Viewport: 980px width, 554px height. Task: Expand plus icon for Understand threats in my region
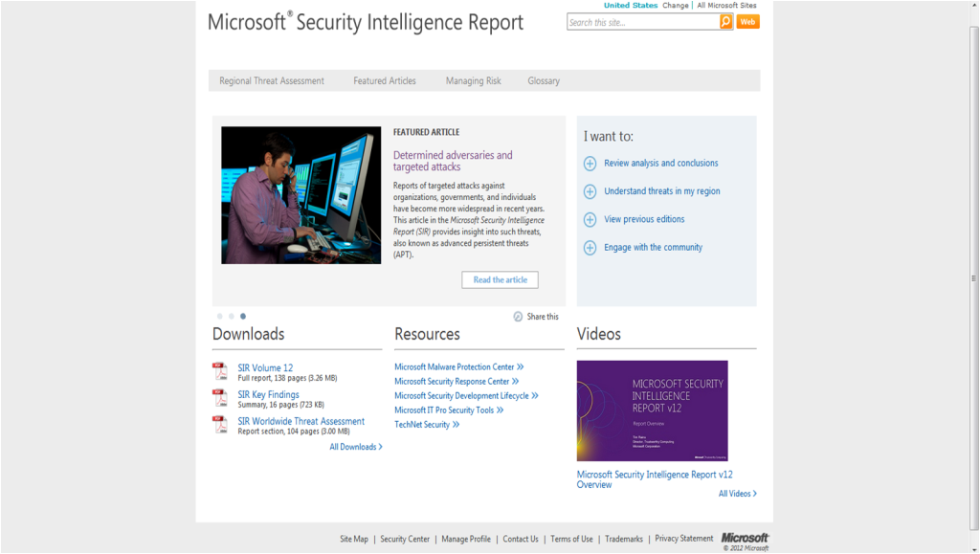point(590,191)
